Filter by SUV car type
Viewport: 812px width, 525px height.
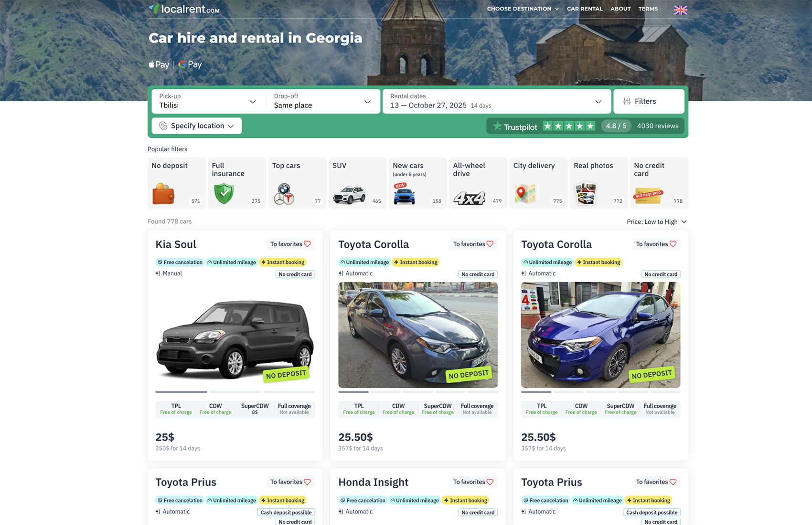(357, 183)
